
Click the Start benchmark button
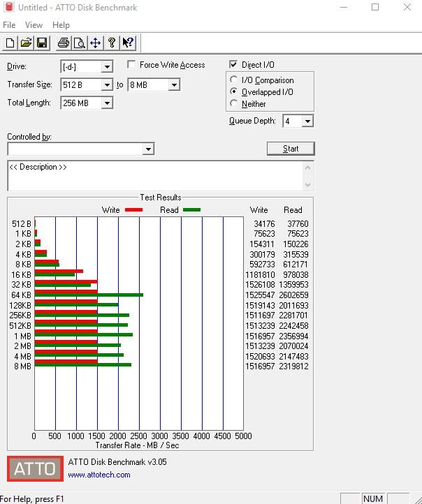pos(291,149)
